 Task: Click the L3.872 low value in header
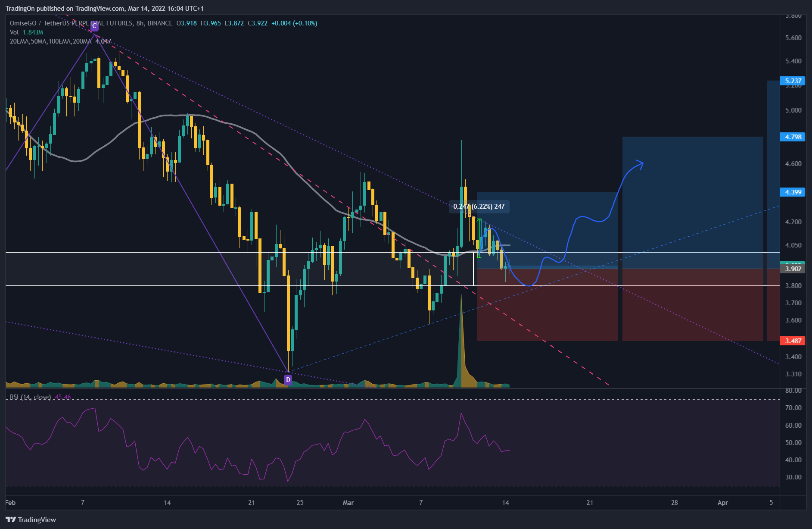click(234, 23)
